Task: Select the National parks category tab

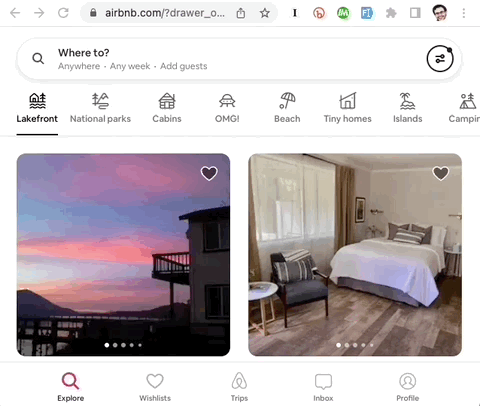Action: [100, 108]
